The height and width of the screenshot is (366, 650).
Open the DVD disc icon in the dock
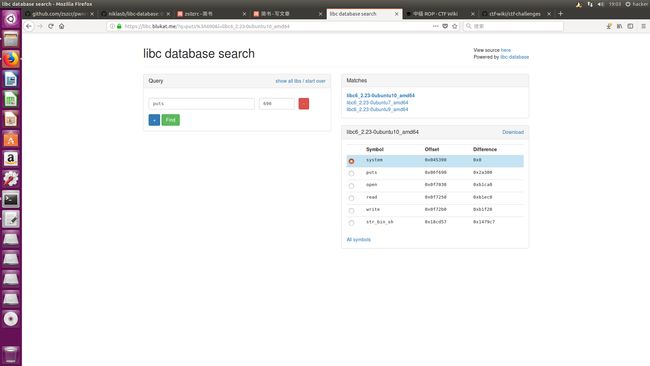(11, 319)
